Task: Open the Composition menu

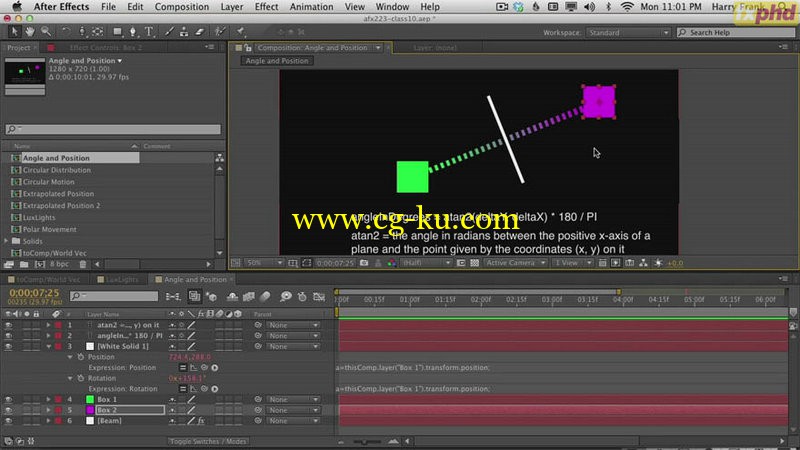Action: point(182,7)
